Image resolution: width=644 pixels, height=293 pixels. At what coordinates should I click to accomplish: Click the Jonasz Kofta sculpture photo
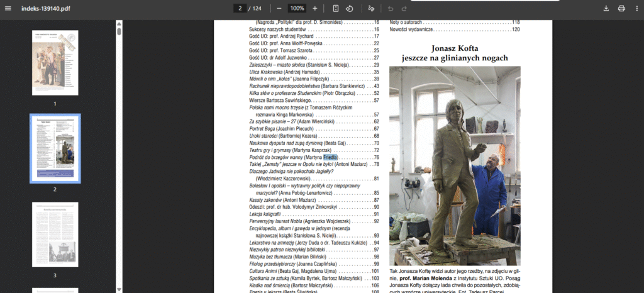pyautogui.click(x=455, y=165)
